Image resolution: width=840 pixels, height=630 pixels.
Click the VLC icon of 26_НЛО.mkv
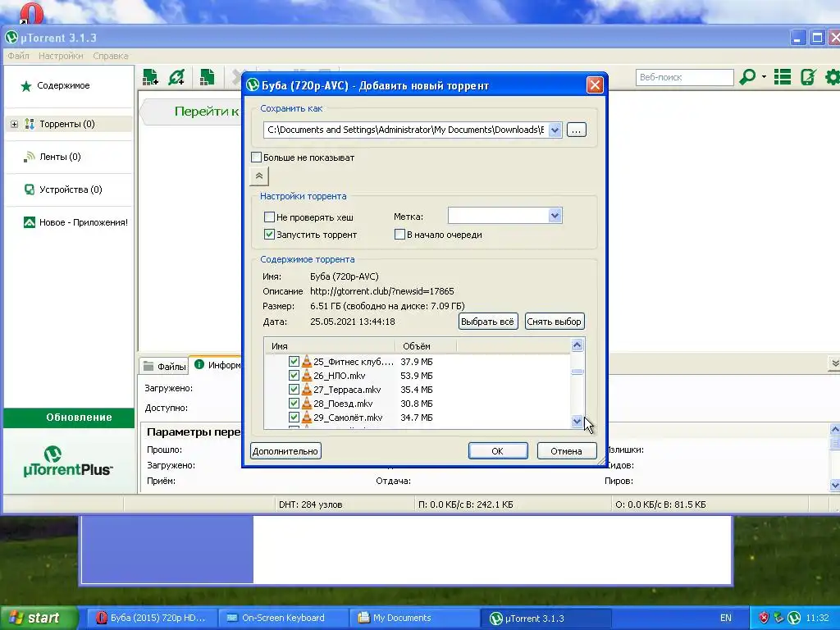click(307, 376)
